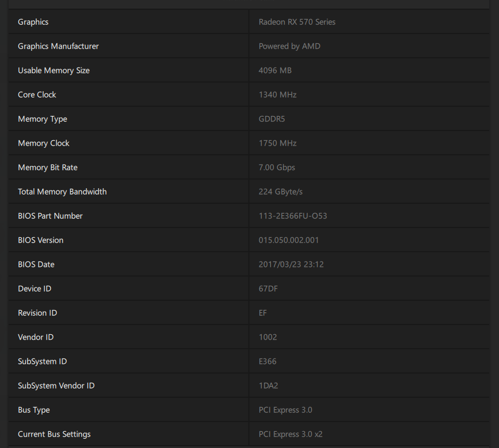Select the 2017/03/23 23:12 value
Screen dimensions: 499x448
point(291,264)
